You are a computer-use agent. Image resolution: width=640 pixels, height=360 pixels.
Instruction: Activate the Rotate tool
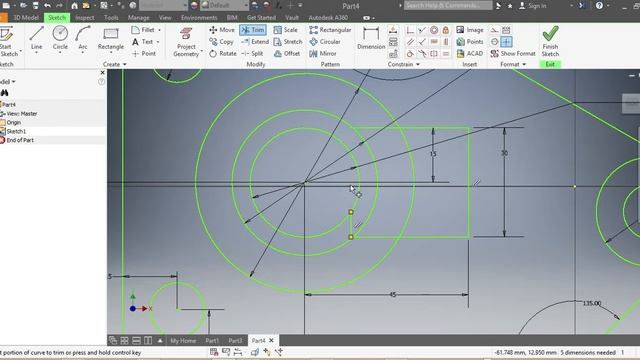222,53
